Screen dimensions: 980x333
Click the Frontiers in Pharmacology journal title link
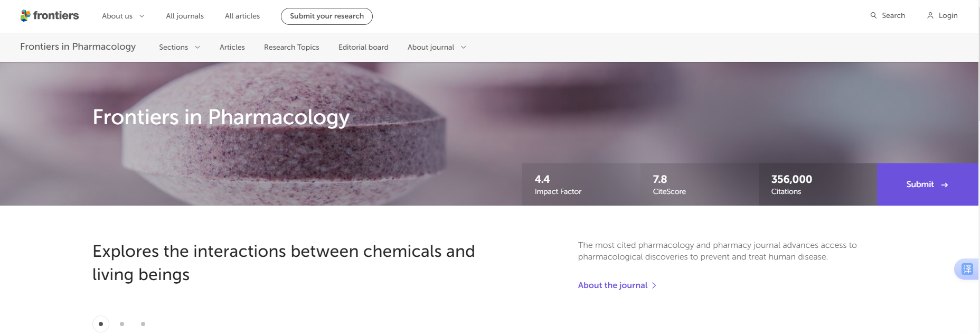[x=78, y=47]
